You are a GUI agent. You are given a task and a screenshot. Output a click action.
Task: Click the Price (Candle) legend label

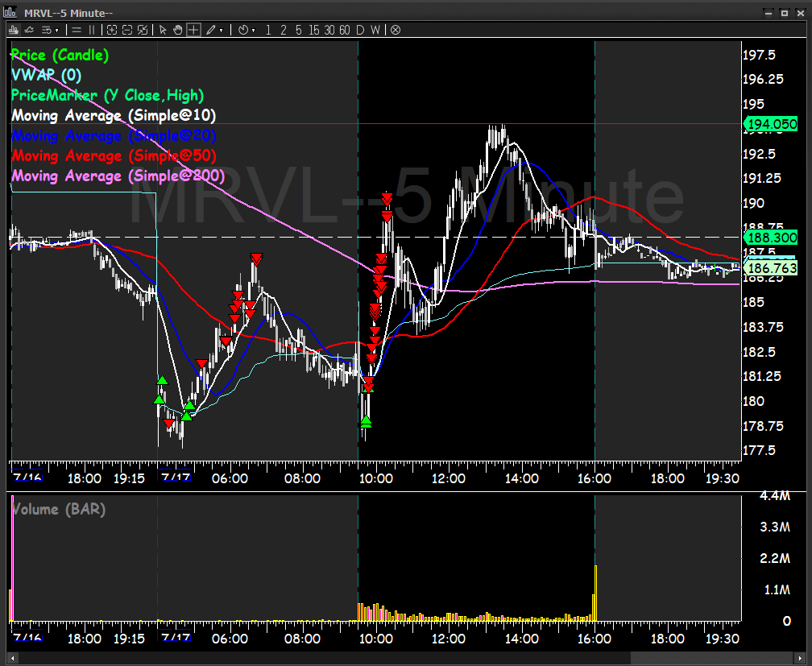coord(60,55)
